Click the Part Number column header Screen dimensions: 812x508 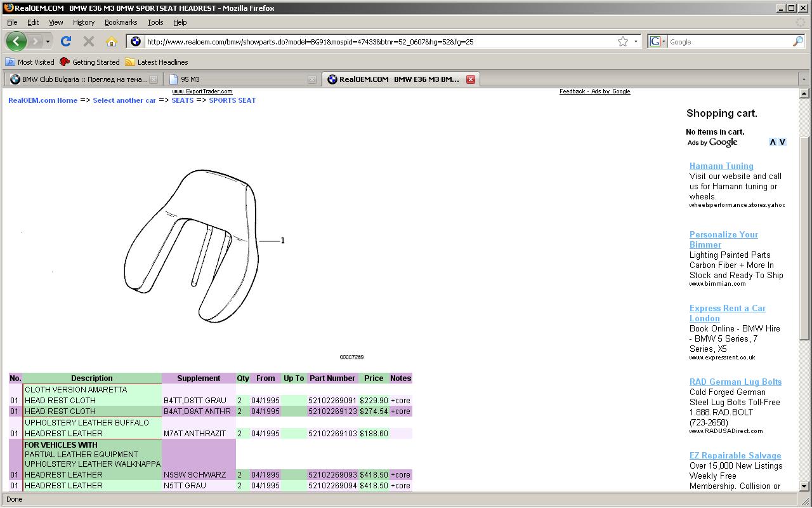332,378
